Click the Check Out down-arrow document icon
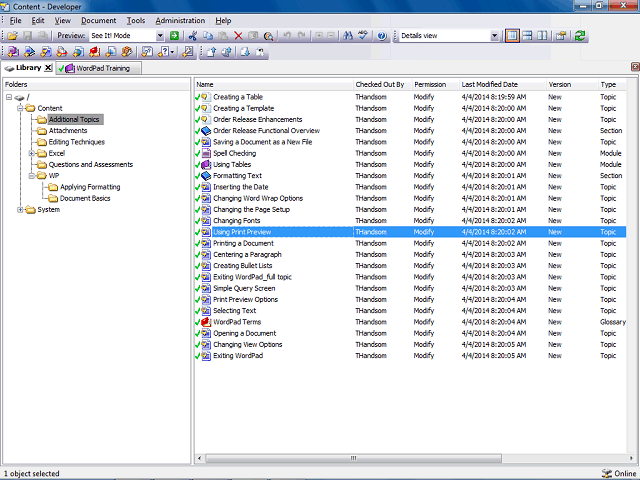This screenshot has width=640, height=480. [245, 52]
